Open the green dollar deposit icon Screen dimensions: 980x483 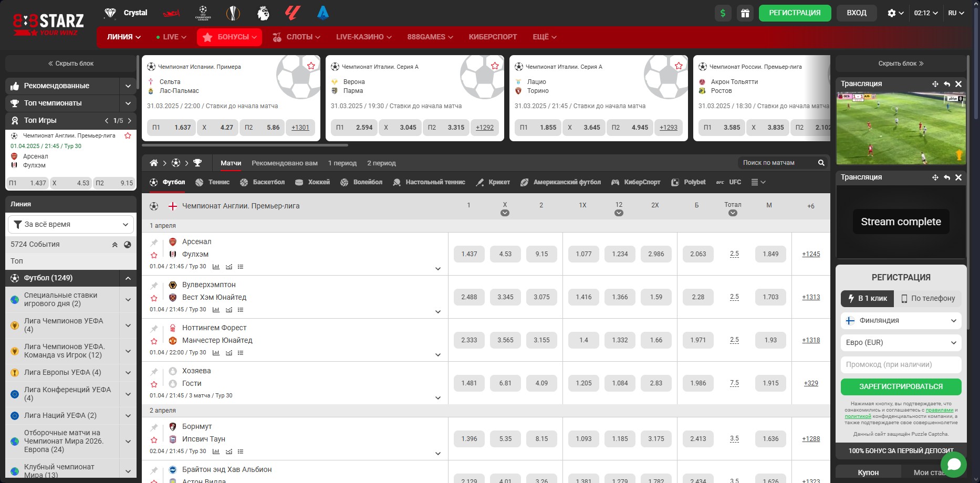click(723, 13)
